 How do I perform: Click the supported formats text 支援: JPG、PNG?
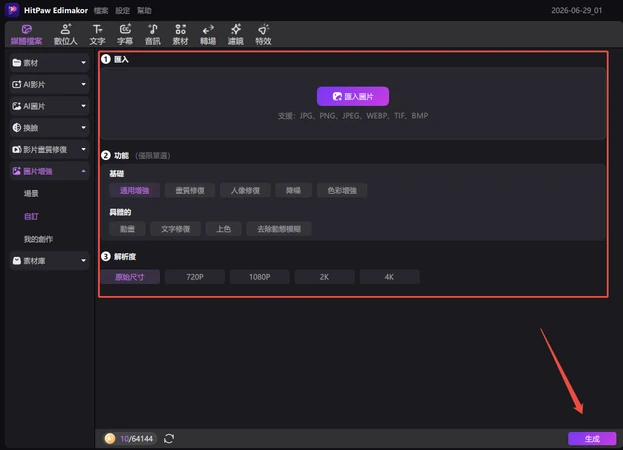click(x=353, y=116)
